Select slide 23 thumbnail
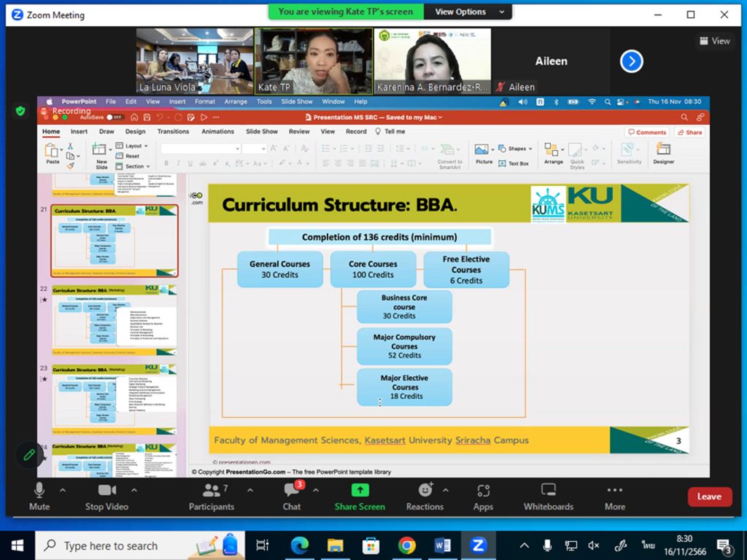 [115, 399]
